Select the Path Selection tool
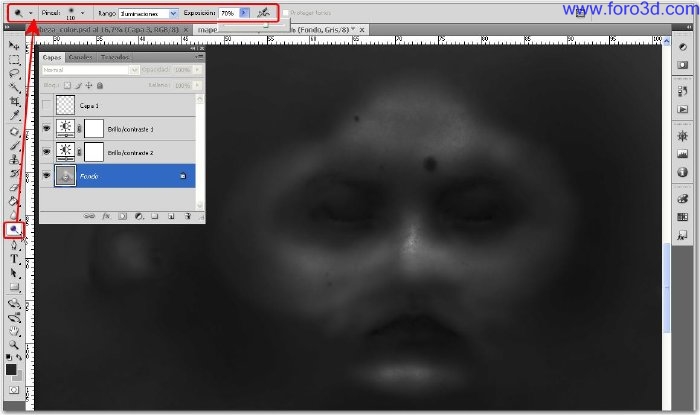This screenshot has height=415, width=700. point(14,273)
